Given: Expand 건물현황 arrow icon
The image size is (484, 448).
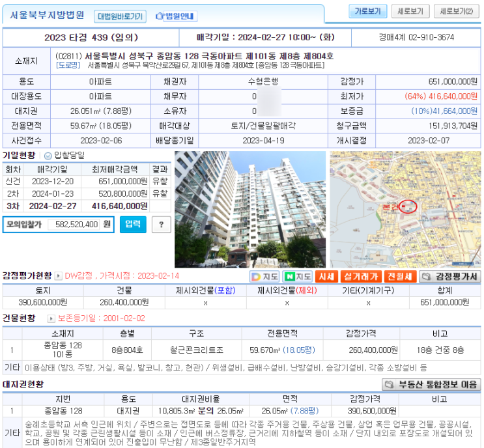Looking at the screenshot, I should point(51,318).
